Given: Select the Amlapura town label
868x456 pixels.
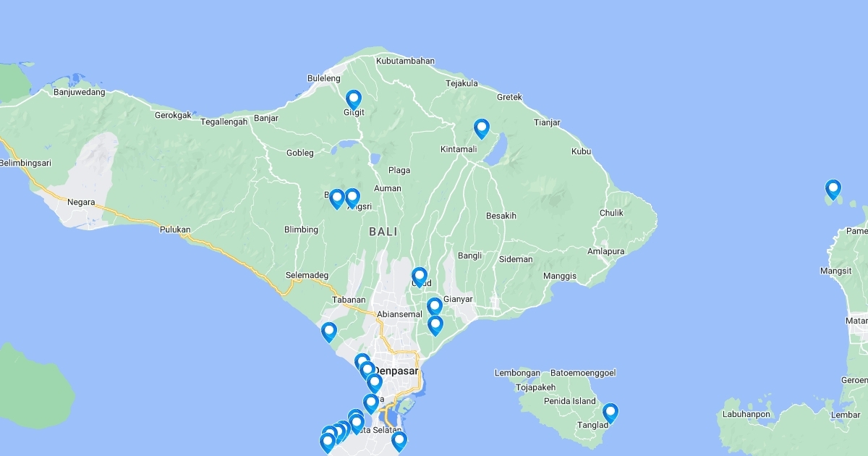Looking at the screenshot, I should click(606, 252).
